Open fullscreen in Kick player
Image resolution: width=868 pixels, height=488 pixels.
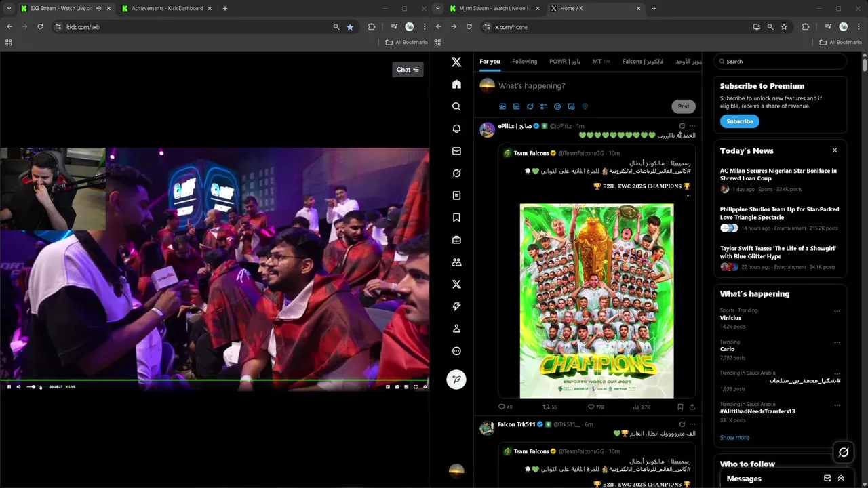[x=416, y=387]
